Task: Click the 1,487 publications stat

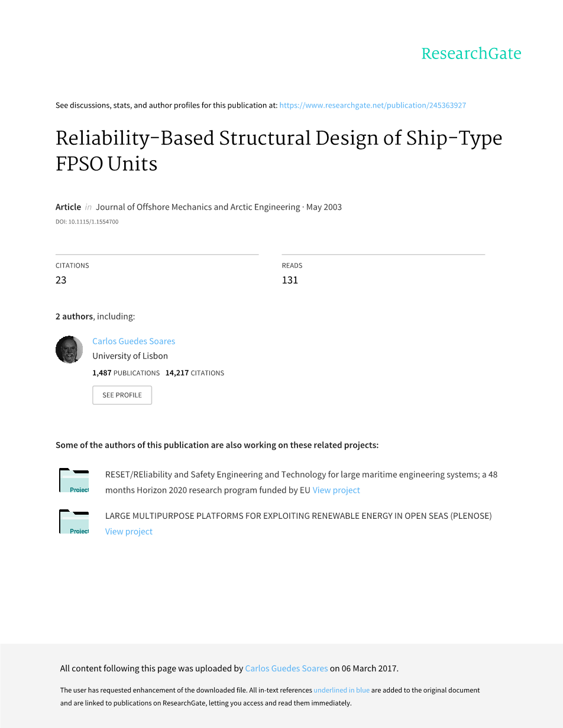Action: pyautogui.click(x=126, y=373)
